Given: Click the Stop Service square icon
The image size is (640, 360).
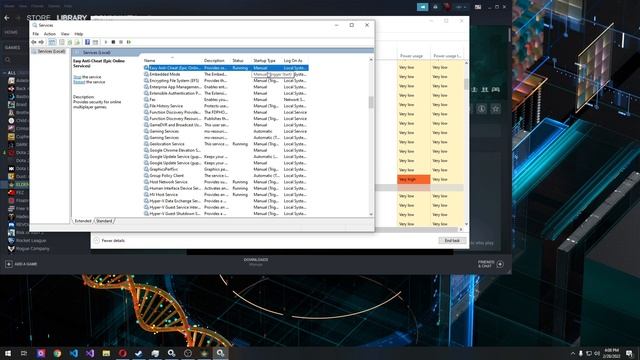Looking at the screenshot, I should 113,42.
